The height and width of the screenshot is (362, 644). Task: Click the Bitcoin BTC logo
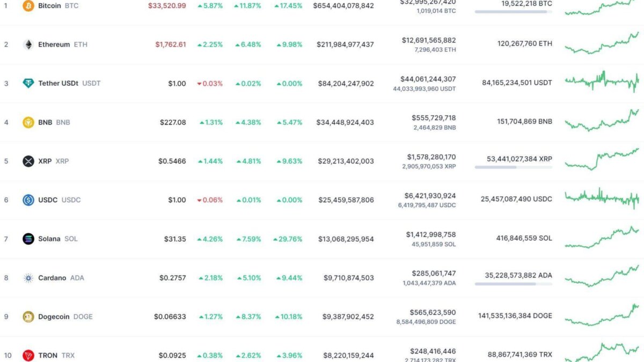28,6
